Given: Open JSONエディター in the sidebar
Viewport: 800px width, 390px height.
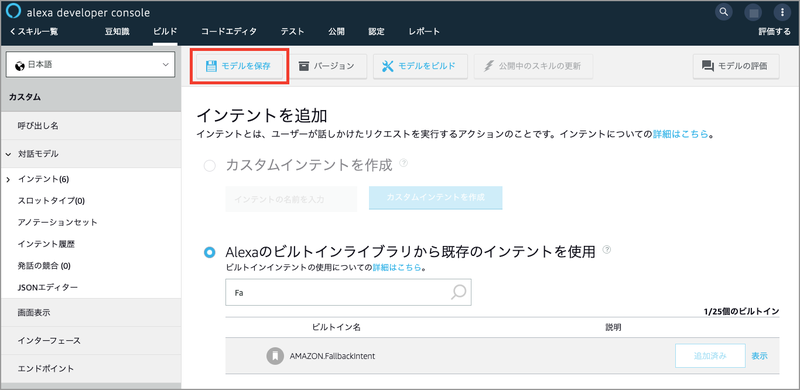Looking at the screenshot, I should point(47,287).
